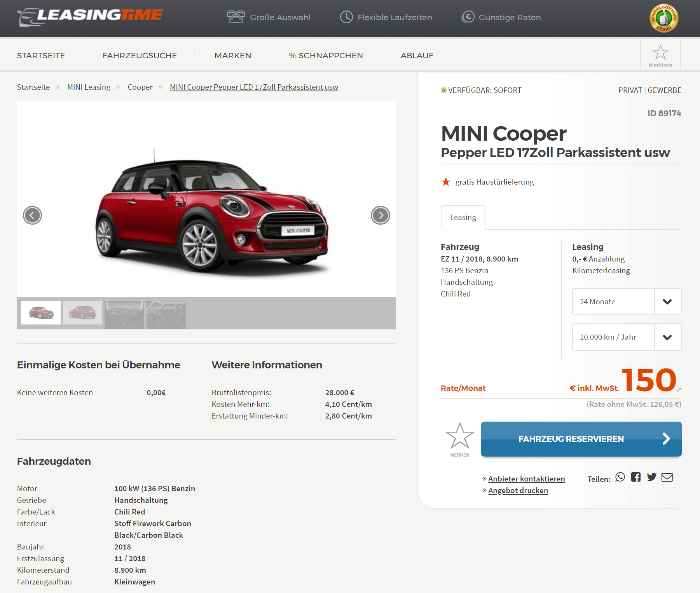
Task: Share offer via WhatsApp
Action: [620, 477]
